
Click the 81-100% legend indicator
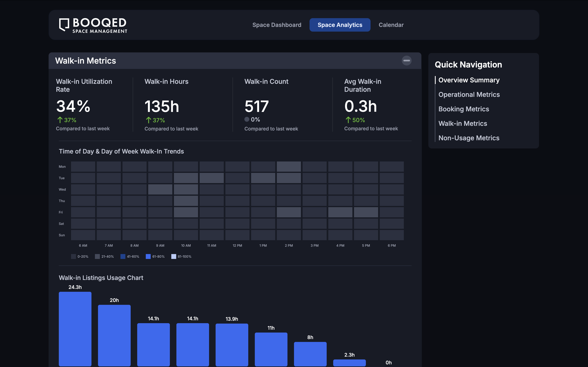[x=174, y=256]
